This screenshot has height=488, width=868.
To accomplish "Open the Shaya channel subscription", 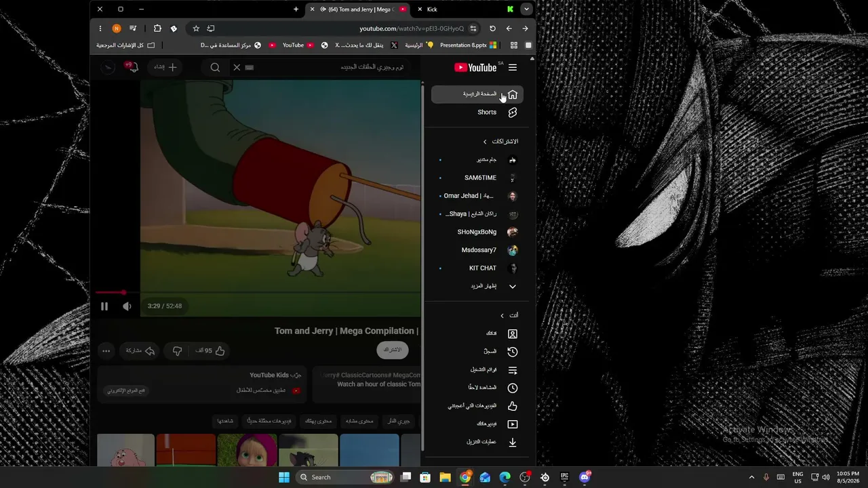I will pos(477,214).
